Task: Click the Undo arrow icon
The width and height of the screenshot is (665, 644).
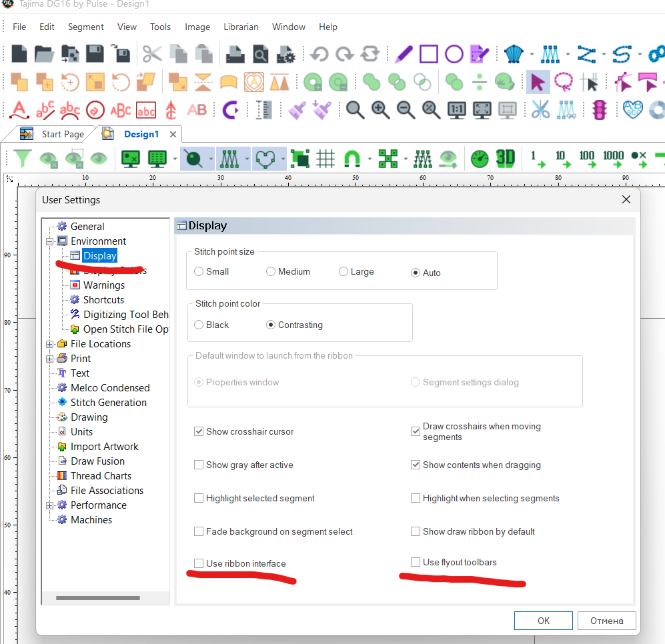Action: (319, 54)
